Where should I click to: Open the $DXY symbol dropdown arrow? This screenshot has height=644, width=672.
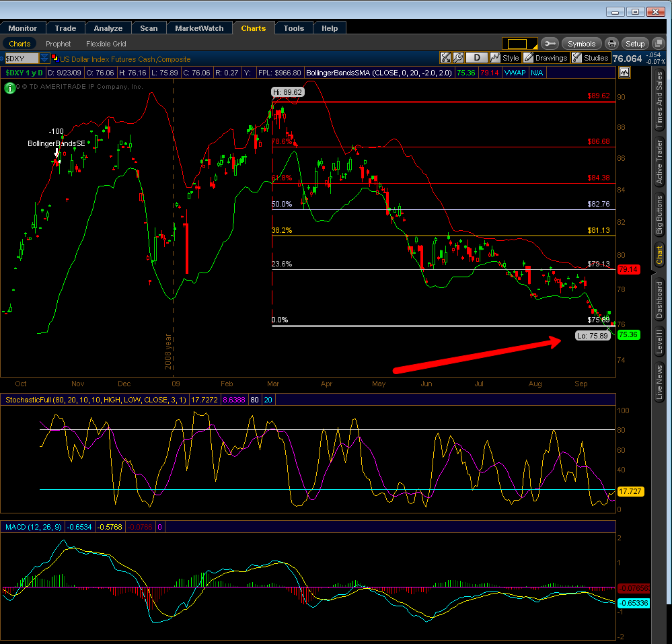tap(44, 59)
